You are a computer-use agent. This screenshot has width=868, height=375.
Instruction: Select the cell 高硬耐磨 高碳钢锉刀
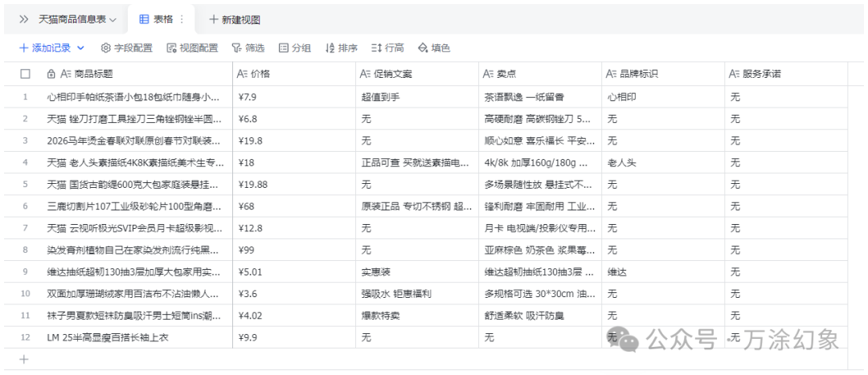[540, 118]
